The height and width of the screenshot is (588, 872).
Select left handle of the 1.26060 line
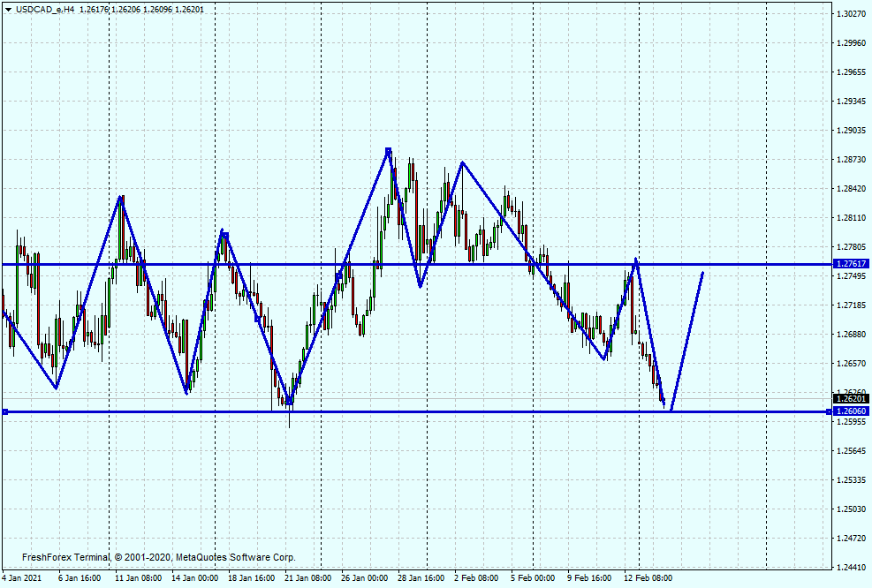click(5, 411)
